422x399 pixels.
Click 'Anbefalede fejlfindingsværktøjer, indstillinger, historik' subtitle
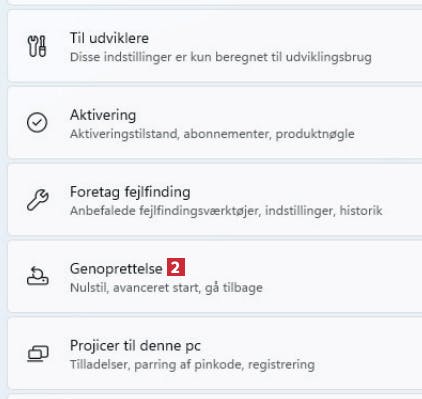[226, 211]
